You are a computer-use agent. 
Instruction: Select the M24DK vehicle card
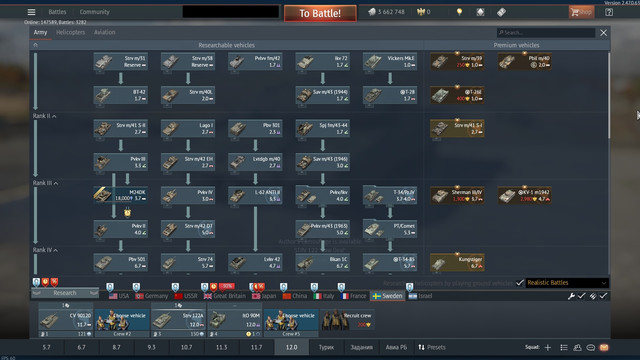tap(121, 196)
